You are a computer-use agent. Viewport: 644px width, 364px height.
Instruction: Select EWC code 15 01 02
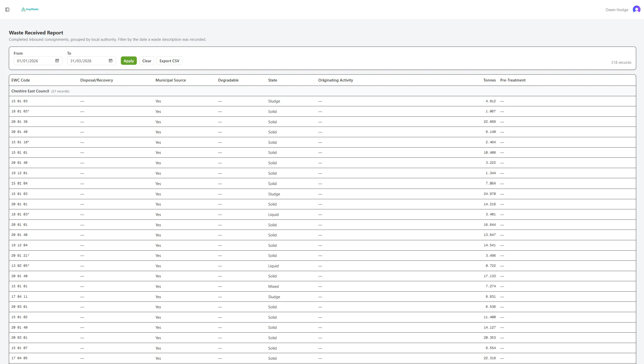point(20,317)
